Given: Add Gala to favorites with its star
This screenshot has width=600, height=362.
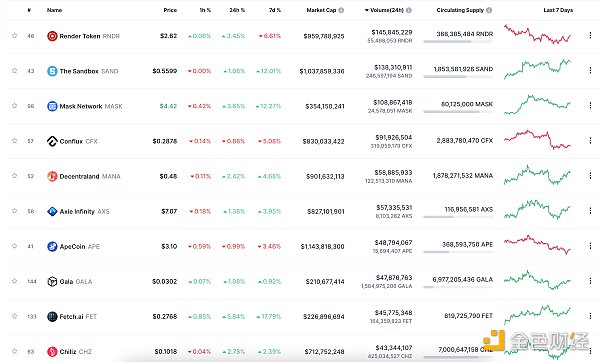Looking at the screenshot, I should [x=15, y=281].
